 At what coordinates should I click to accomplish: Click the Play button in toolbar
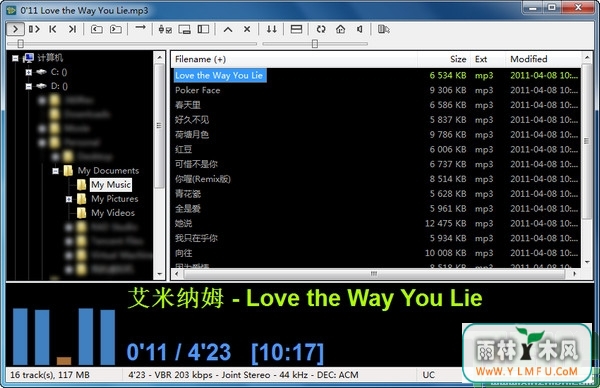click(16, 29)
